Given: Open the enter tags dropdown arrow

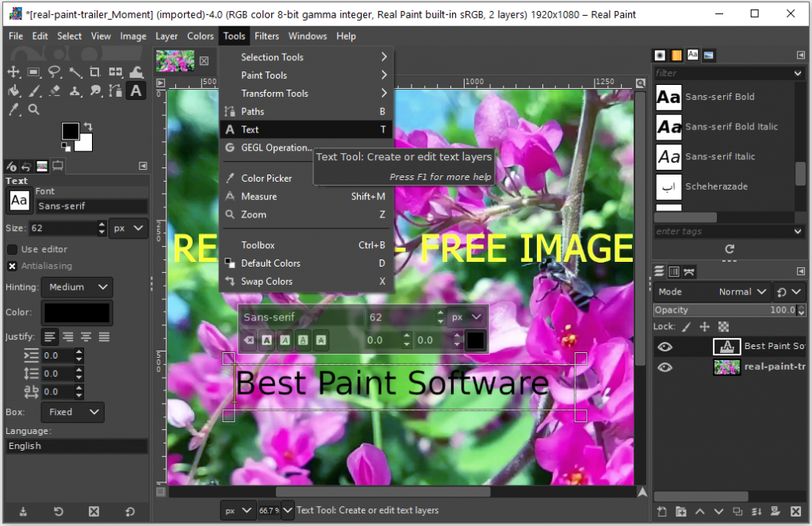Looking at the screenshot, I should [798, 232].
